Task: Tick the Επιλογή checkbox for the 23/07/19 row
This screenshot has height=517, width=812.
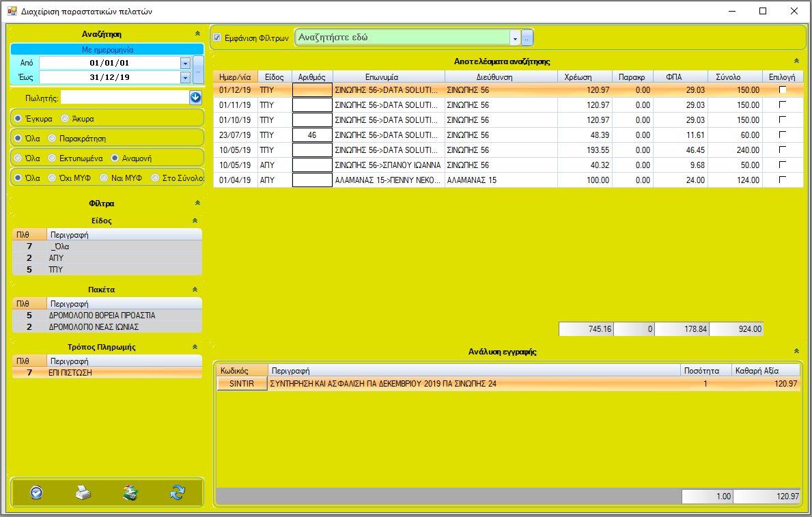Action: coord(783,135)
